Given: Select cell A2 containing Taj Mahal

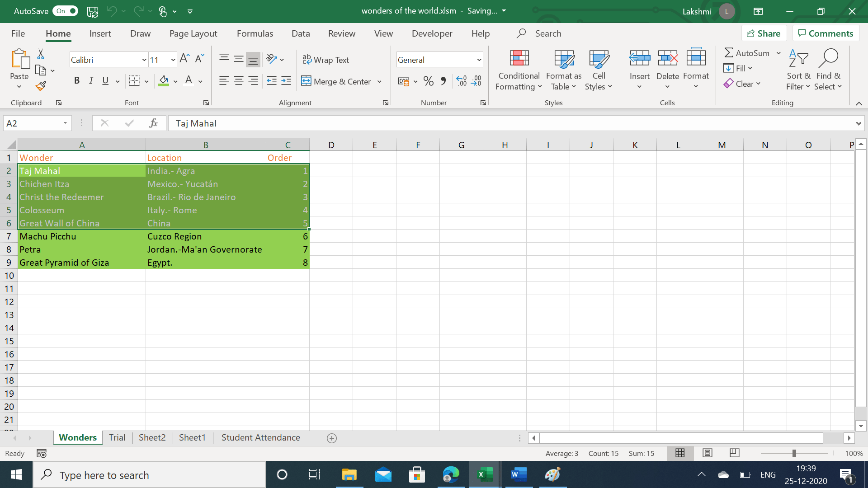Looking at the screenshot, I should (x=81, y=171).
